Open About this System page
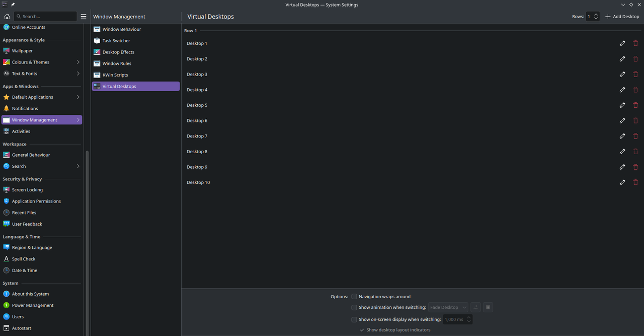Screen dimensions: 644x336 [x=42, y=294]
